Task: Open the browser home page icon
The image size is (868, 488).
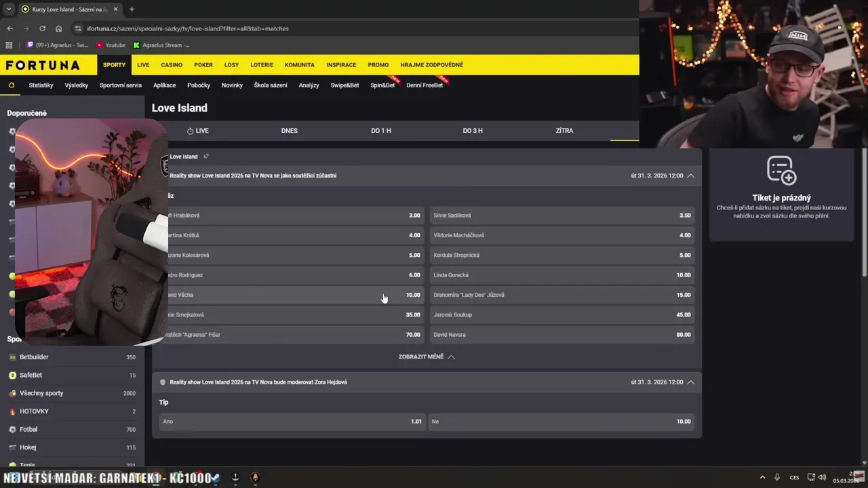Action: (x=58, y=28)
